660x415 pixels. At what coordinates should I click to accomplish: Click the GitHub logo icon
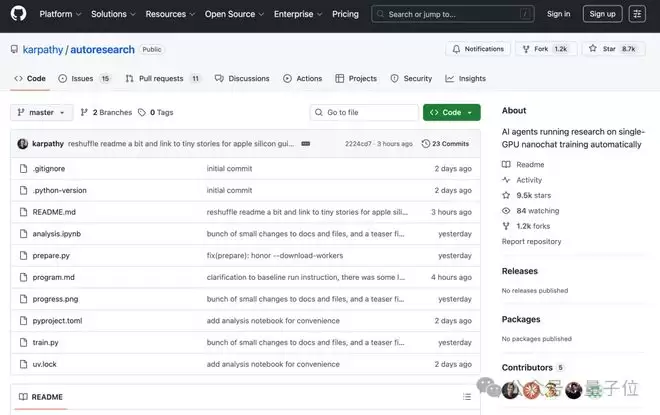(x=20, y=14)
